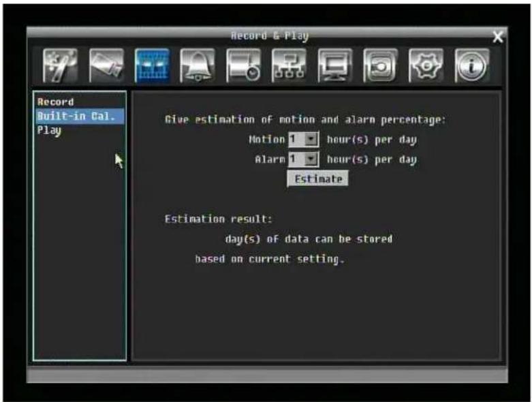The image size is (532, 402).
Task: Click the 'Estimation result:' label
Action: (x=219, y=219)
